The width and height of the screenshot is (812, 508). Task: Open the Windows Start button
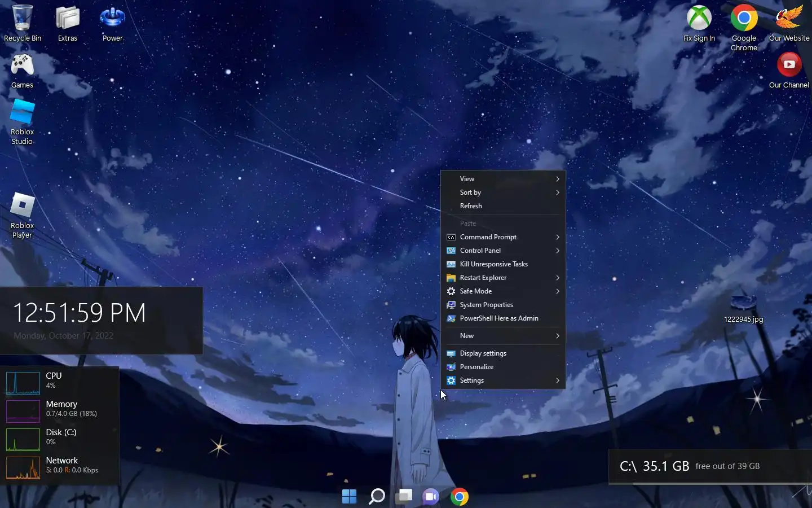pyautogui.click(x=349, y=496)
